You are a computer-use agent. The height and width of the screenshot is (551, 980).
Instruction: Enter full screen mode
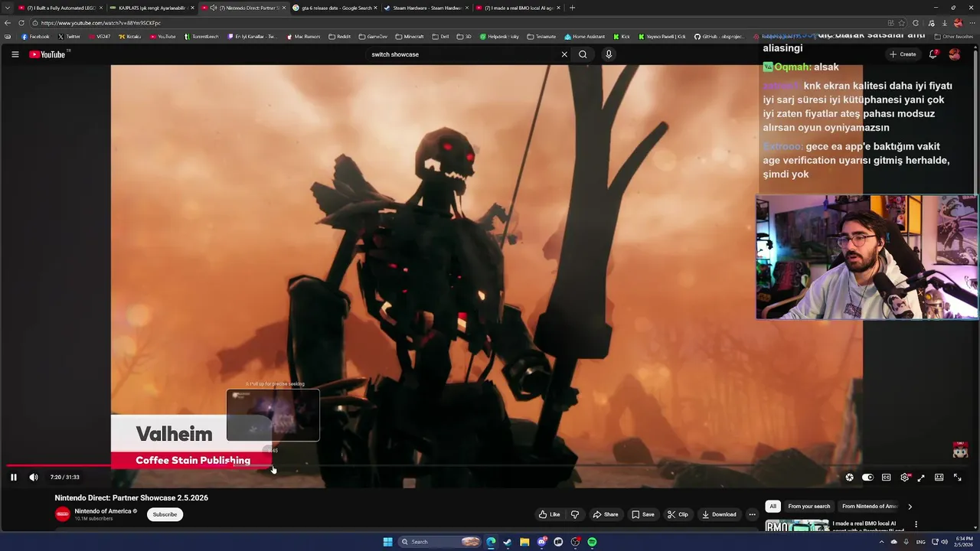coord(957,478)
